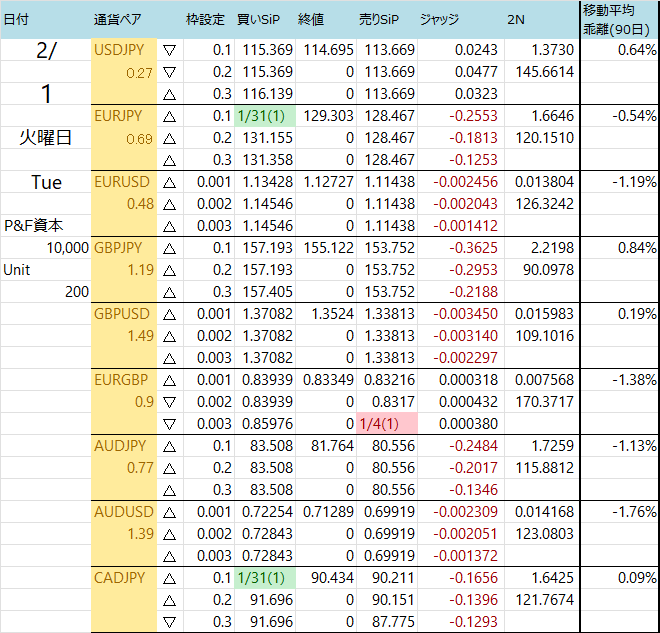Select GBPUSD closing price 1.3524

tap(332, 314)
